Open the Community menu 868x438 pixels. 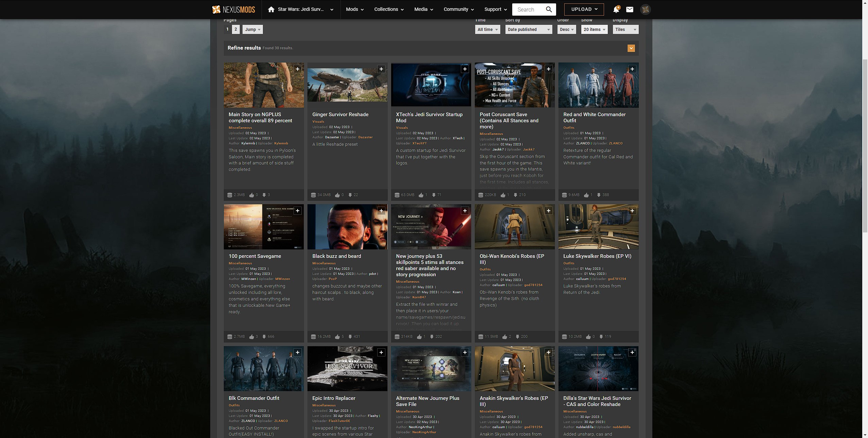click(x=458, y=10)
